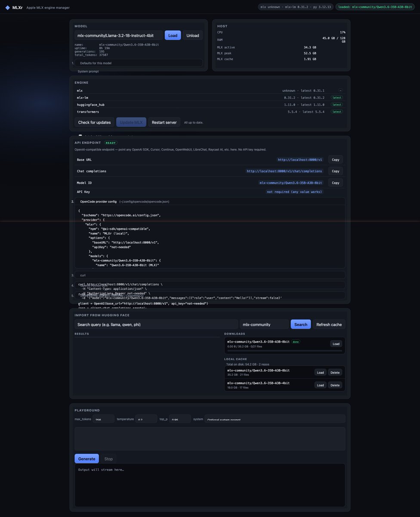The width and height of the screenshot is (420, 517).
Task: Click the CPU 17% value in Host panel
Action: (x=343, y=32)
